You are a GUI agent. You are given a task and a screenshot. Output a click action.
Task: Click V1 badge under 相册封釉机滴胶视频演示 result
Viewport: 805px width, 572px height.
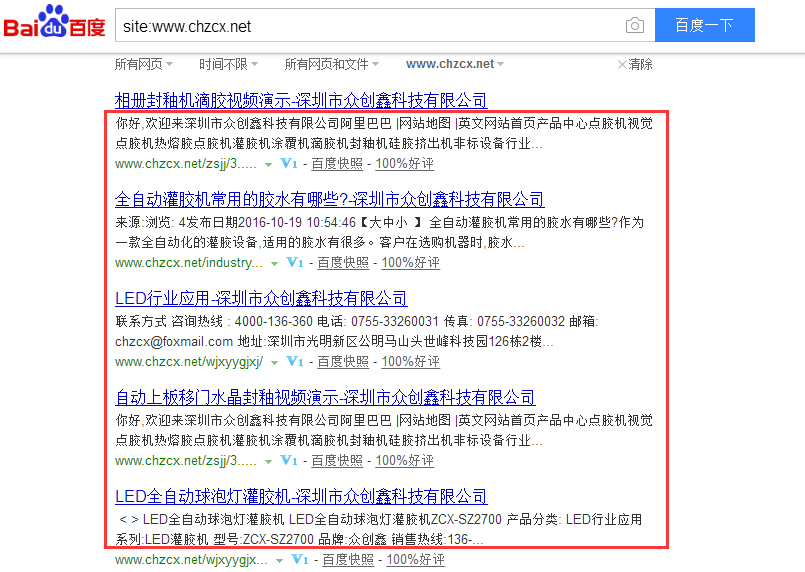(289, 164)
